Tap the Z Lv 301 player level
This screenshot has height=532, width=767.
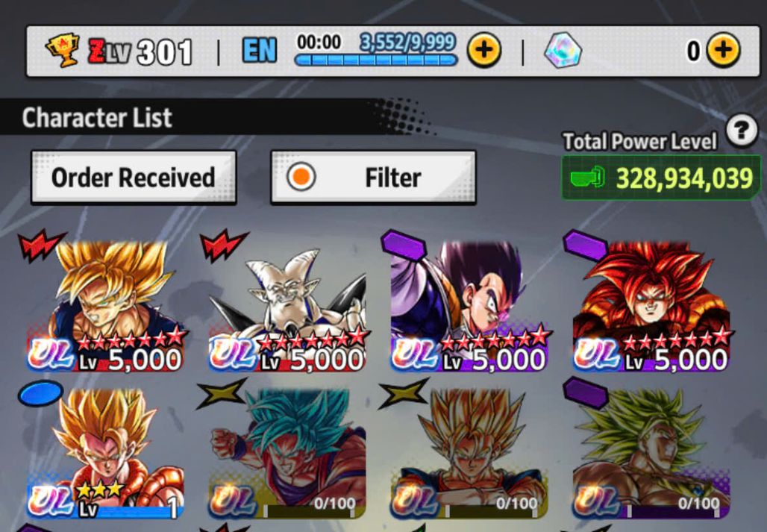click(x=141, y=51)
